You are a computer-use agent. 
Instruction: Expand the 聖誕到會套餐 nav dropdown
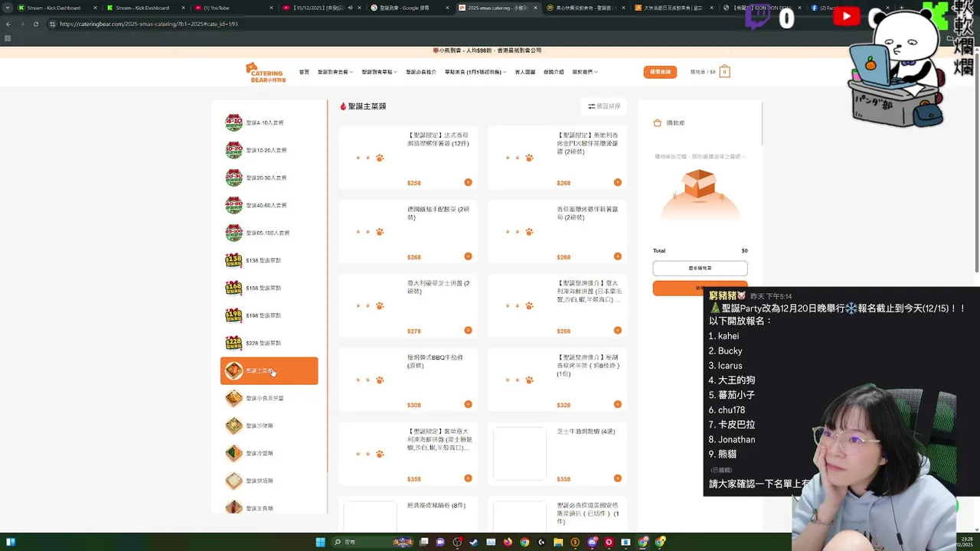coord(335,72)
